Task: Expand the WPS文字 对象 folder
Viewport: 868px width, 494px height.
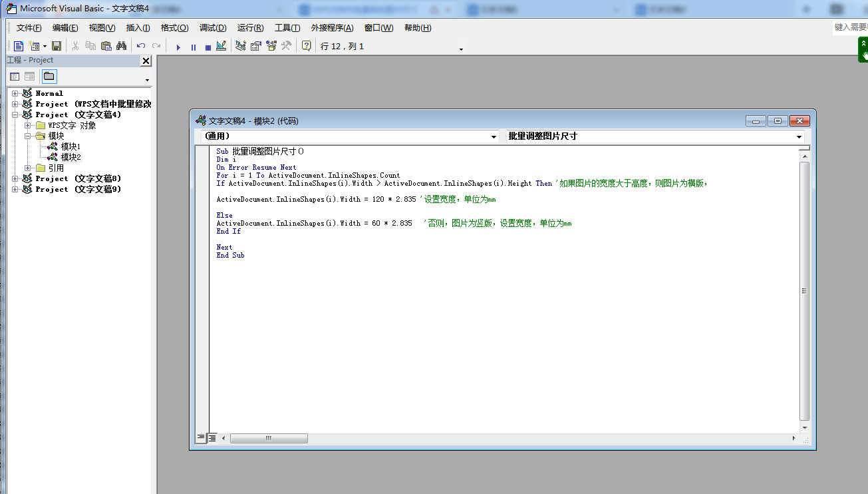Action: pos(28,125)
